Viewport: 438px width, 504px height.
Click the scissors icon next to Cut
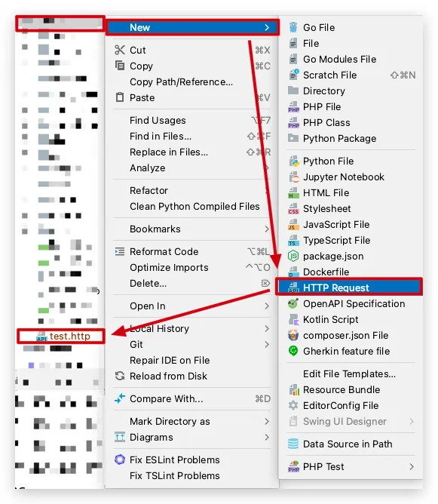coord(120,50)
